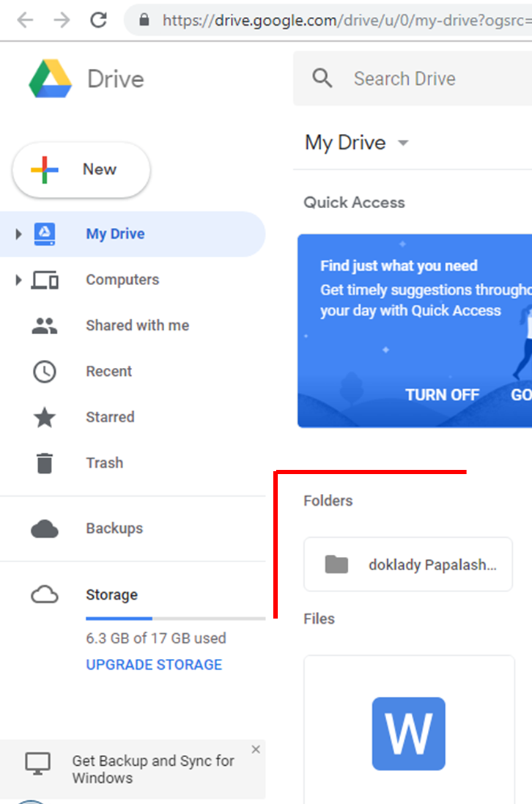Click the storage usage progress bar
The image size is (532, 804).
175,619
